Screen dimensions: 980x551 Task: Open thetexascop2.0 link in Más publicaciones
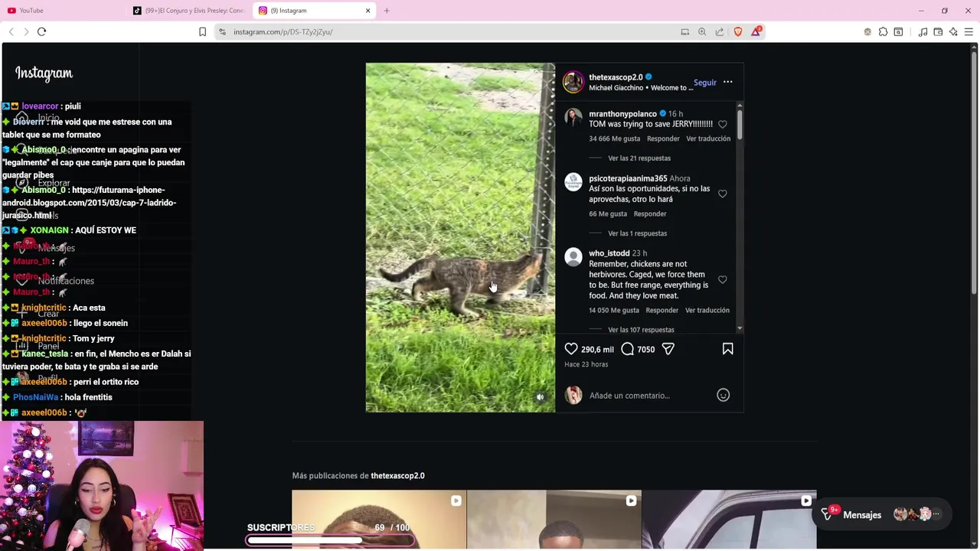pos(397,476)
